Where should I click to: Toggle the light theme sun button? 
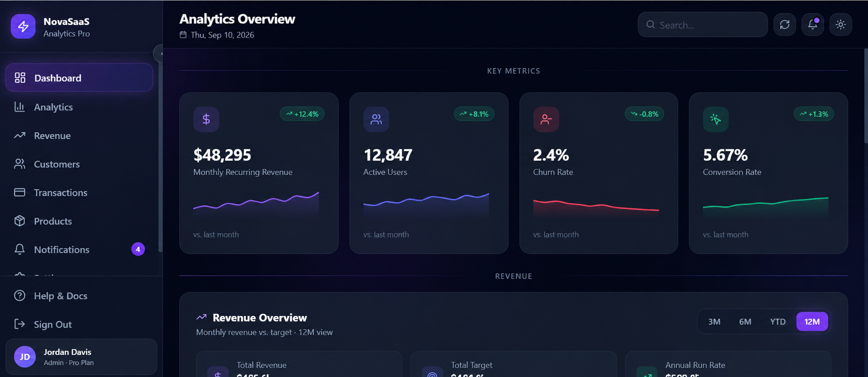[x=841, y=25]
